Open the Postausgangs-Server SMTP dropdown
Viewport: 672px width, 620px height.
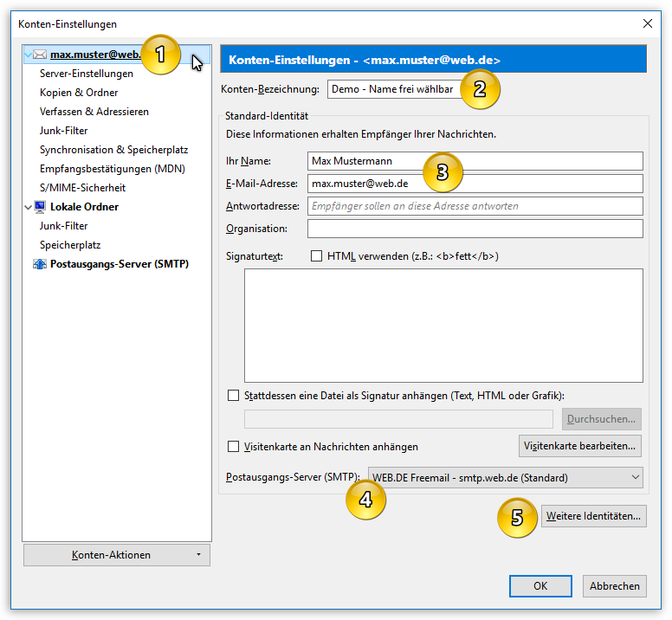point(506,477)
